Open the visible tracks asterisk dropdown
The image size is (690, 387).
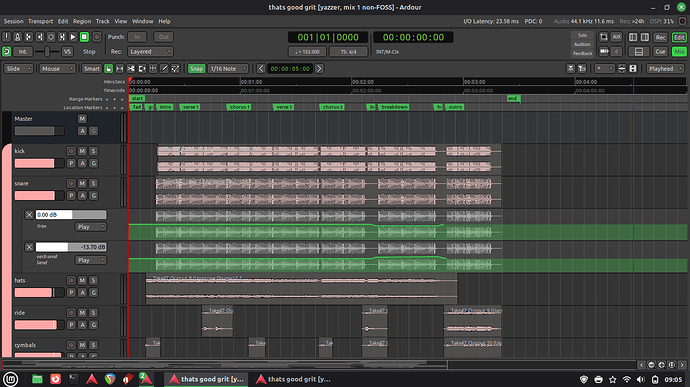click(x=604, y=69)
